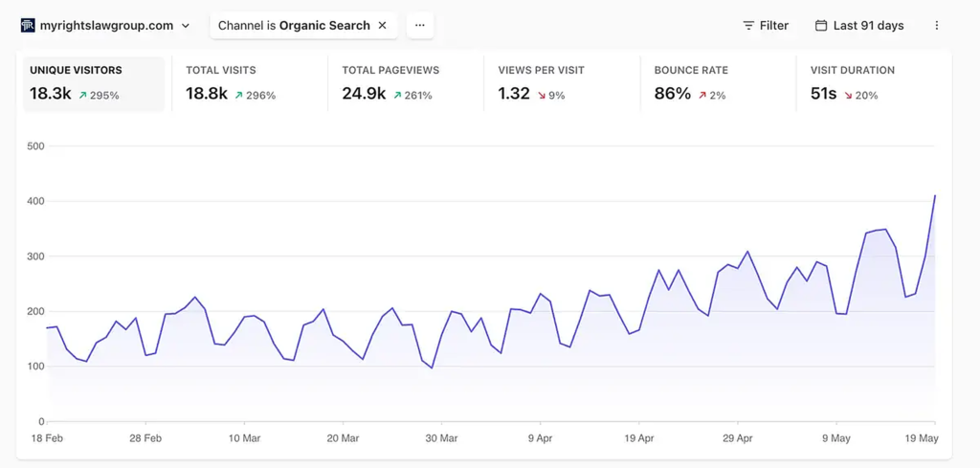This screenshot has width=980, height=468.
Task: Click the 18.3k unique visitors value
Action: [x=51, y=95]
